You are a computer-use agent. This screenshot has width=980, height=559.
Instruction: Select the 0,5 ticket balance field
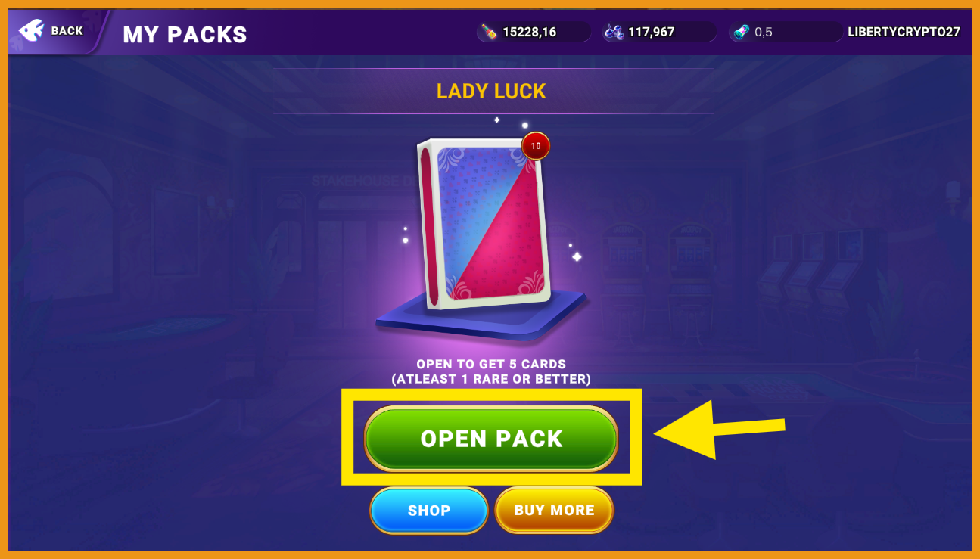point(786,32)
